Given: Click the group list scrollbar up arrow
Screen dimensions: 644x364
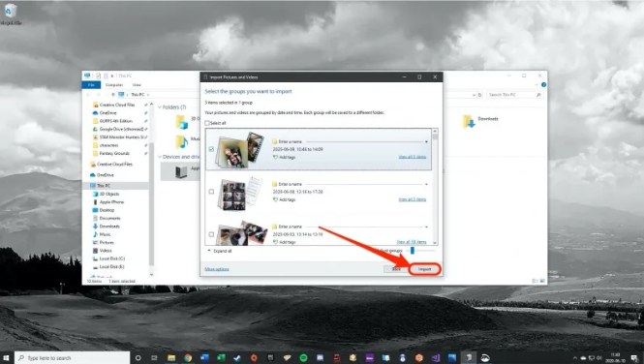Looking at the screenshot, I should 435,132.
